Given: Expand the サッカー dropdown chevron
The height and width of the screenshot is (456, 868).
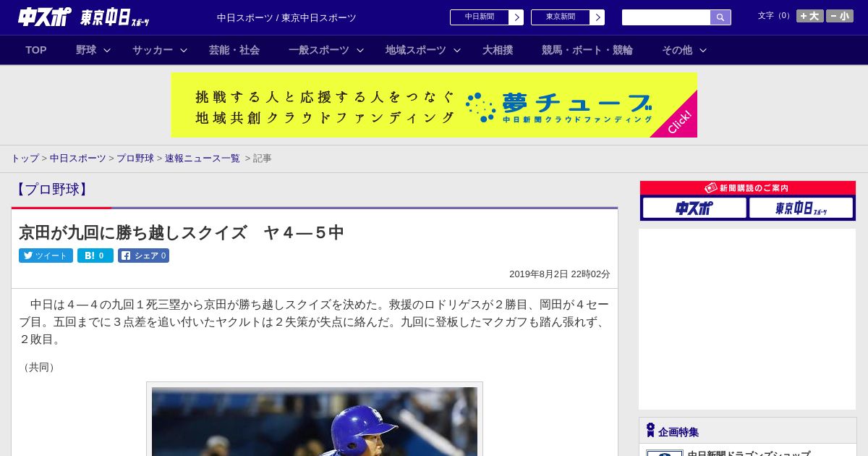Looking at the screenshot, I should pos(184,51).
